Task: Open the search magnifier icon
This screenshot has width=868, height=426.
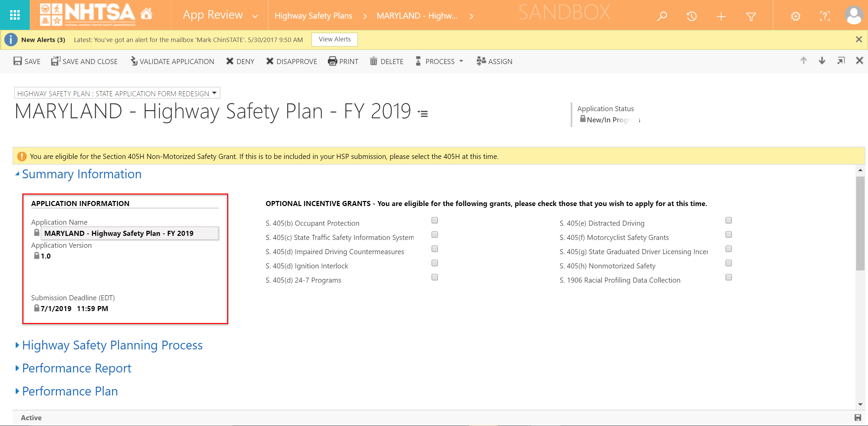Action: 662,16
